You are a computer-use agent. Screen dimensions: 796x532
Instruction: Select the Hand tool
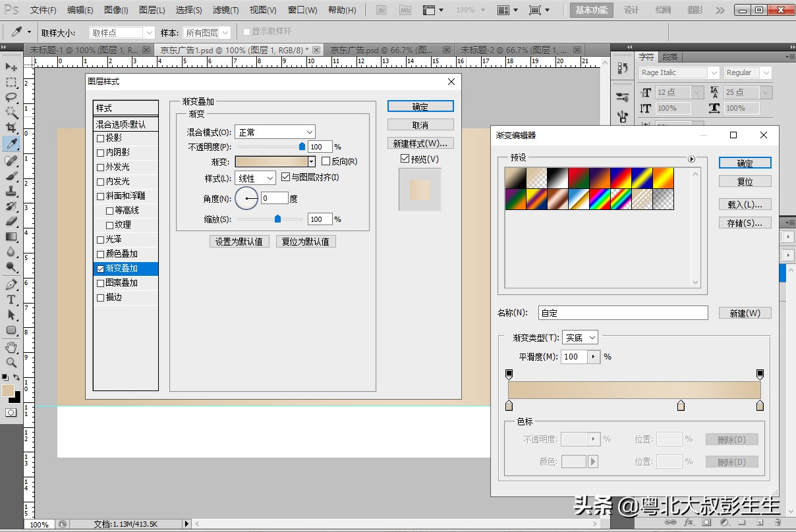[11, 347]
